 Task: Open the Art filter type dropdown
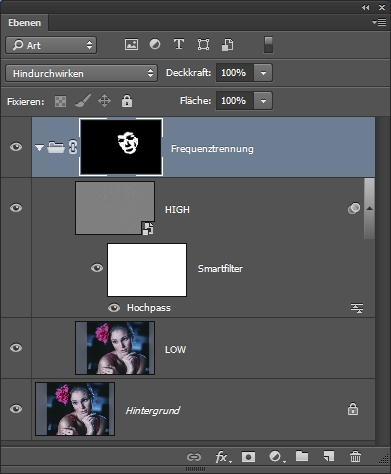[51, 45]
